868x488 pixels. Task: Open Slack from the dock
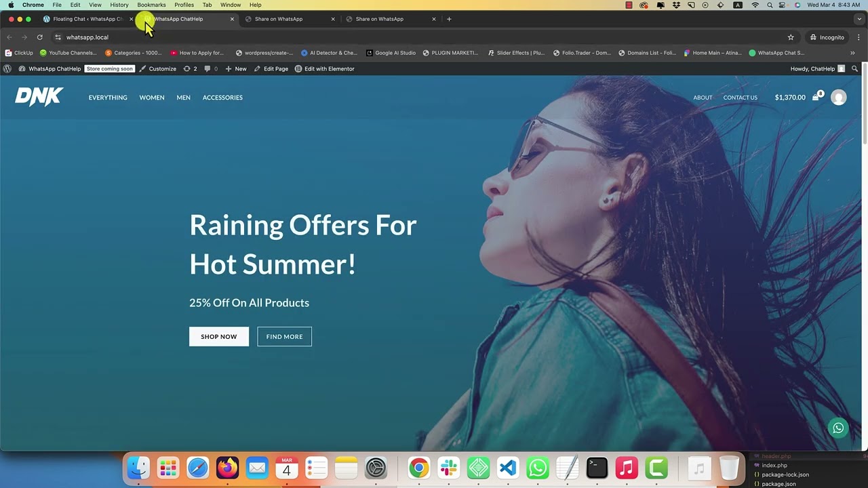448,468
